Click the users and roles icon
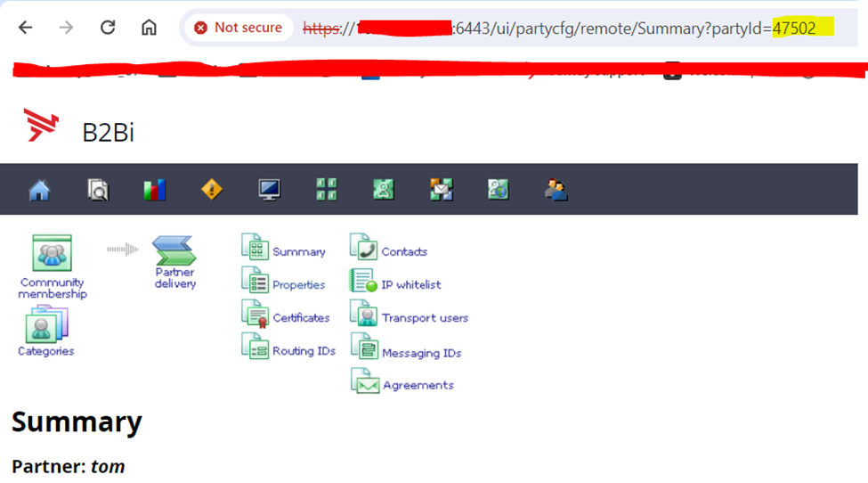 pos(556,190)
